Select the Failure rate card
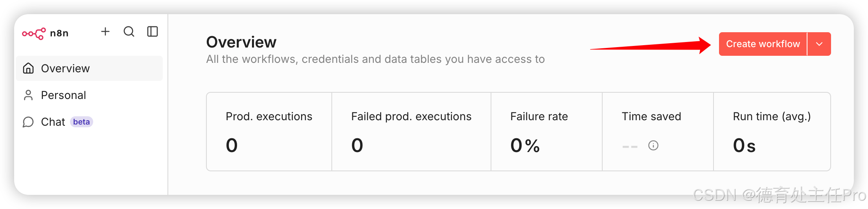This screenshot has width=868, height=209. (546, 132)
